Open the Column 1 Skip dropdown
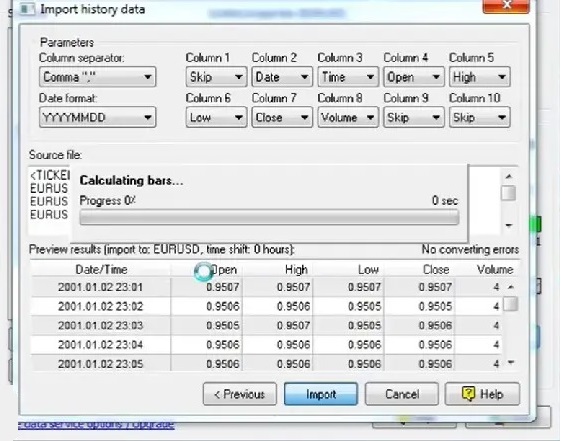Image resolution: width=561 pixels, height=441 pixels. pos(216,77)
